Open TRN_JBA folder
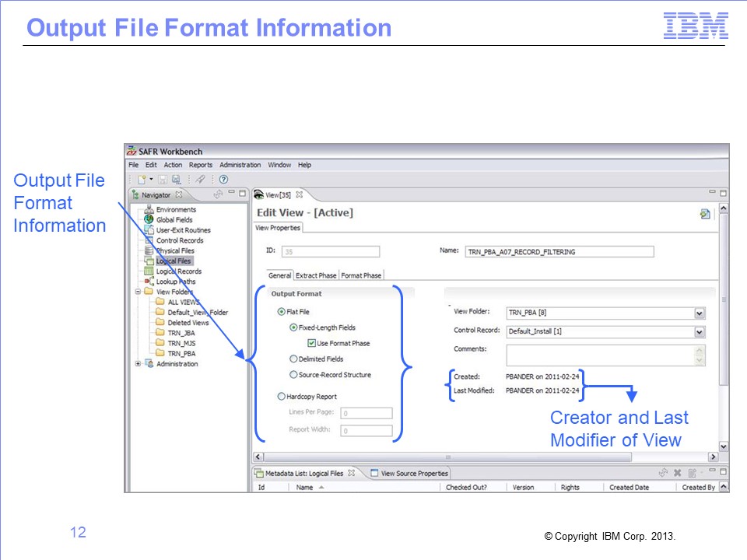The height and width of the screenshot is (560, 747). [x=181, y=333]
